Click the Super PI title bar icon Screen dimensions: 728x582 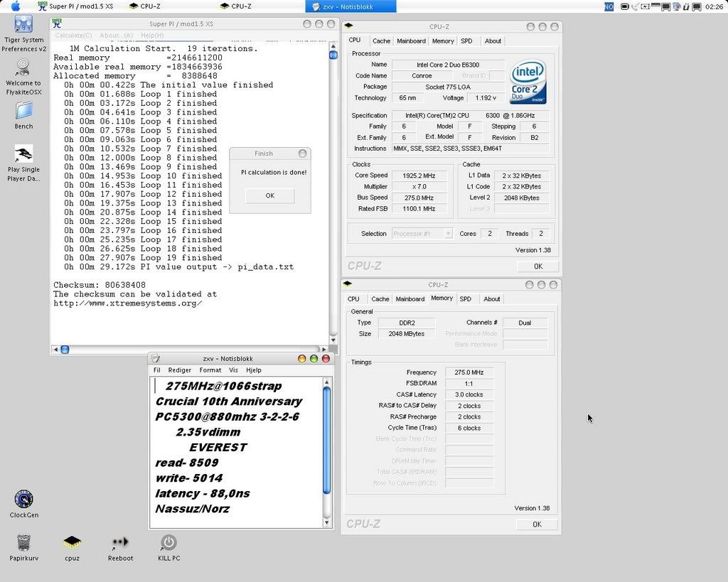point(57,23)
